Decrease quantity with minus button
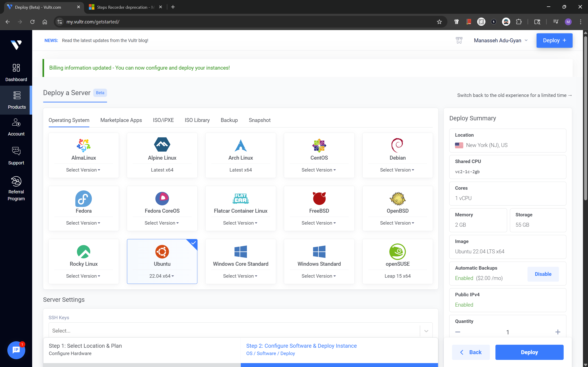 pos(458,332)
